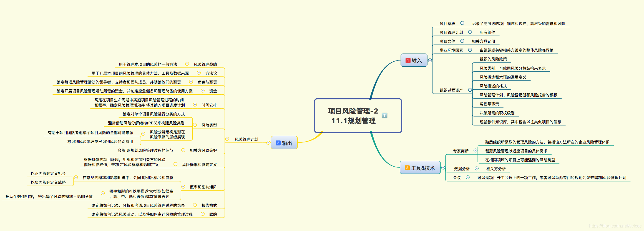Collapse the 概率和影响矩阵 node

[x=183, y=187]
